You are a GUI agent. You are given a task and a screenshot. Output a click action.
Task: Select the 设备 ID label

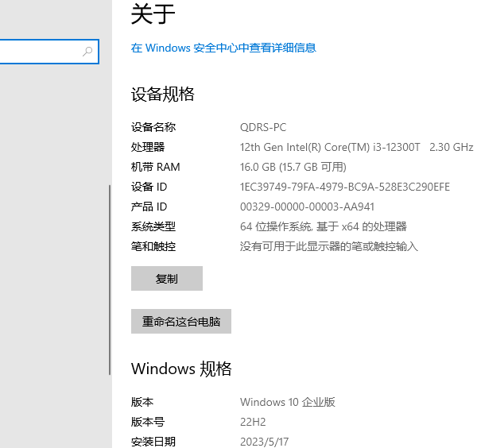[x=149, y=187]
